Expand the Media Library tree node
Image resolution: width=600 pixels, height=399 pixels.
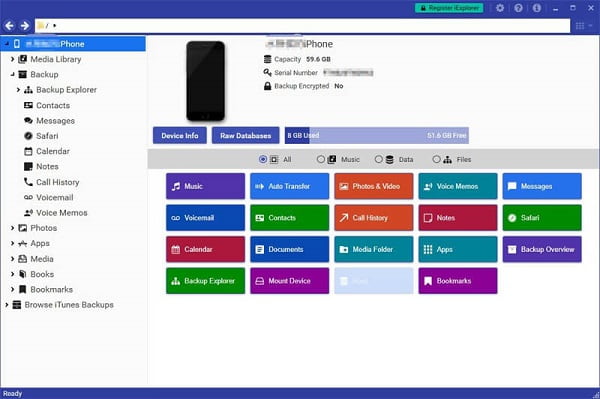tap(12, 59)
